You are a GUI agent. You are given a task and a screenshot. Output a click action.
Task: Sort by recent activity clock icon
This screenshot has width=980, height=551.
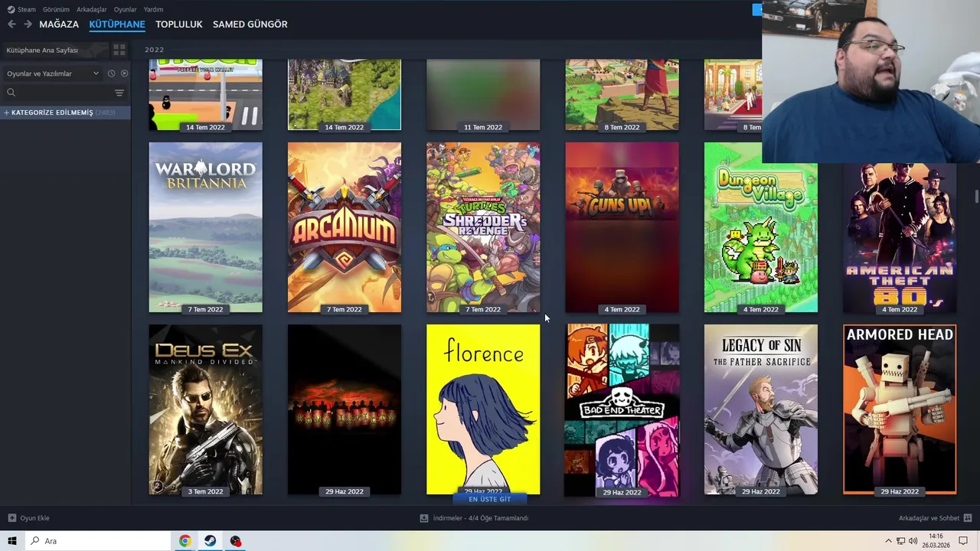point(111,73)
